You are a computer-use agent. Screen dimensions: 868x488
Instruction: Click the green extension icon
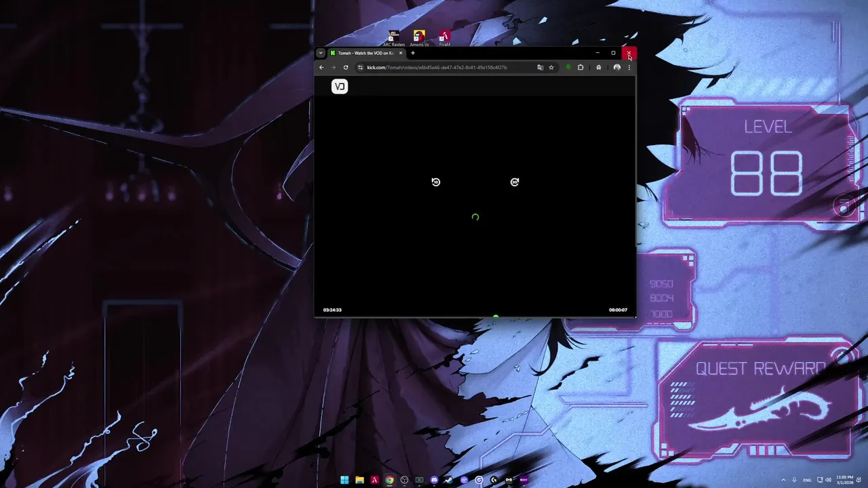coord(568,67)
